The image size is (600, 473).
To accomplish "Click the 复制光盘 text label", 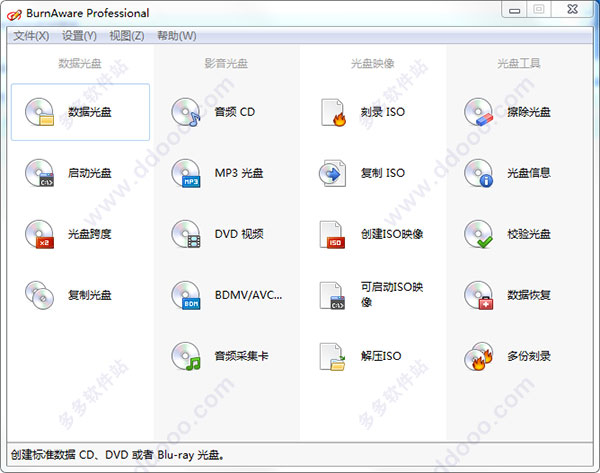I will pos(90,295).
